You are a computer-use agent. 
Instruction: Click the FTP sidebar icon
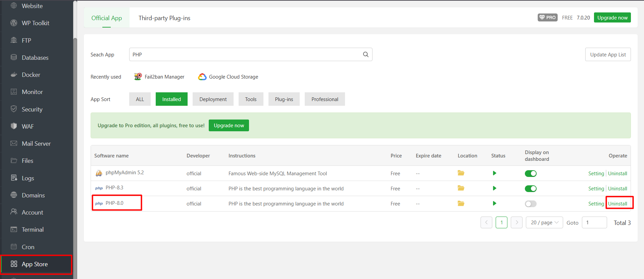pos(14,40)
